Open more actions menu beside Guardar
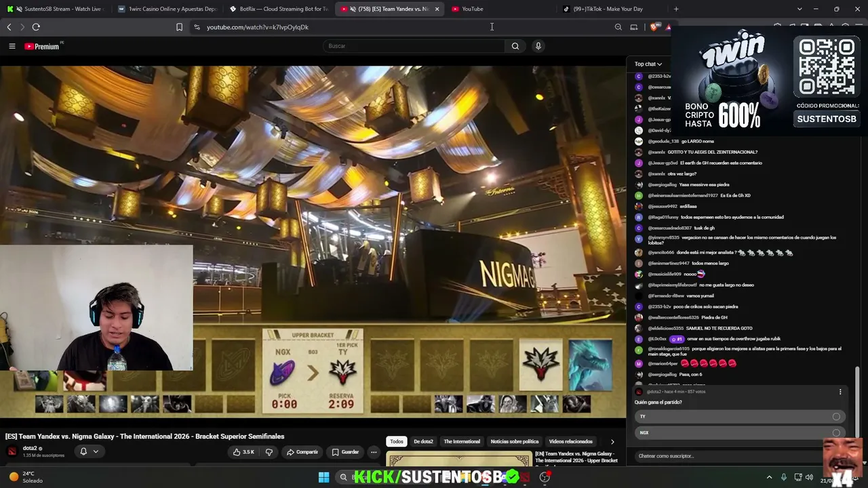Viewport: 868px width, 488px height. [x=374, y=452]
